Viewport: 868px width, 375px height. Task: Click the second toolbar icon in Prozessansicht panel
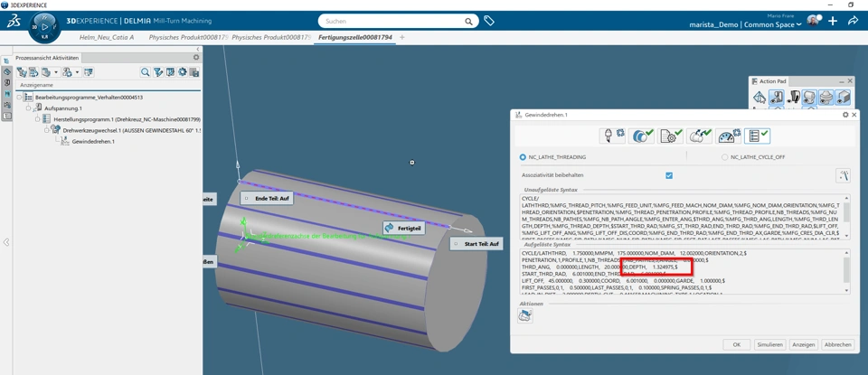pyautogui.click(x=33, y=72)
